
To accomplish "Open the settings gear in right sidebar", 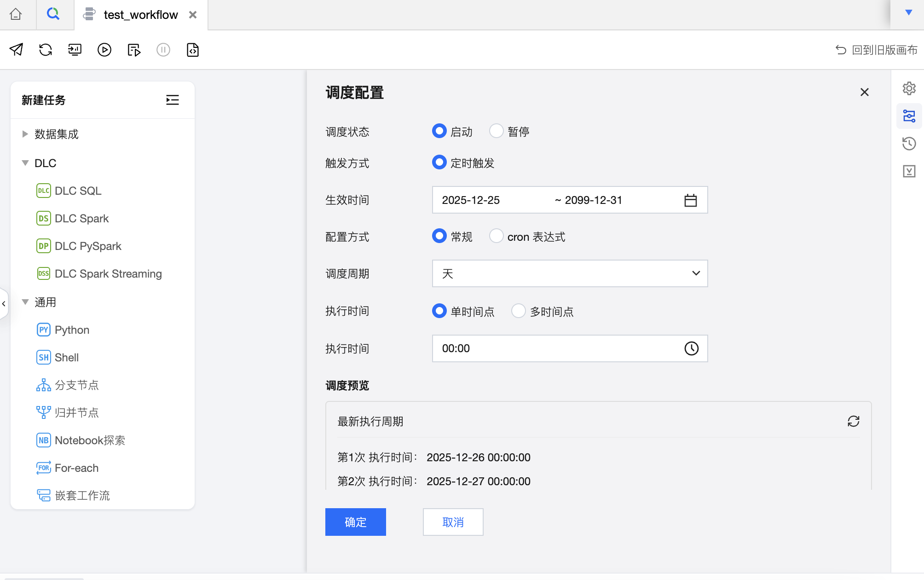I will (x=909, y=88).
